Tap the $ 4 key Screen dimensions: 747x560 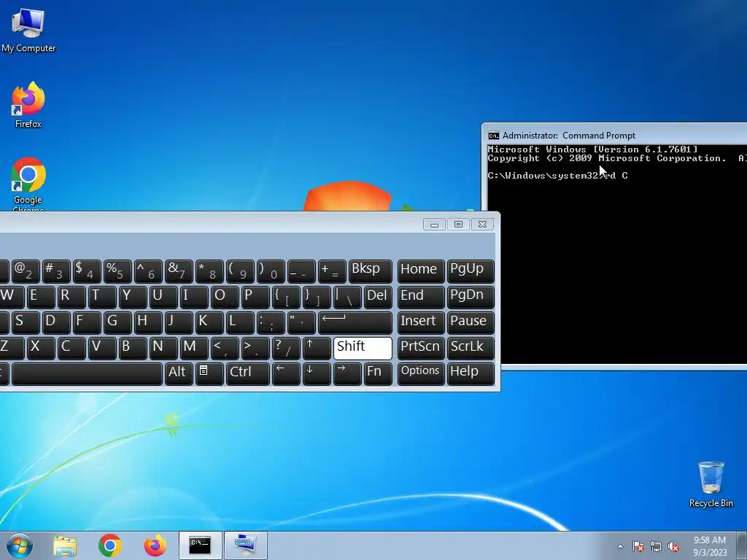[x=87, y=271]
